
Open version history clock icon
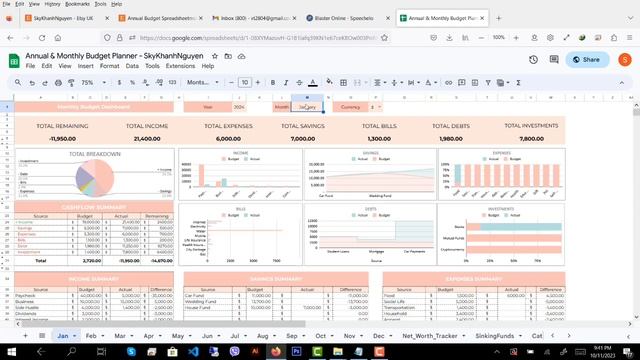(533, 60)
